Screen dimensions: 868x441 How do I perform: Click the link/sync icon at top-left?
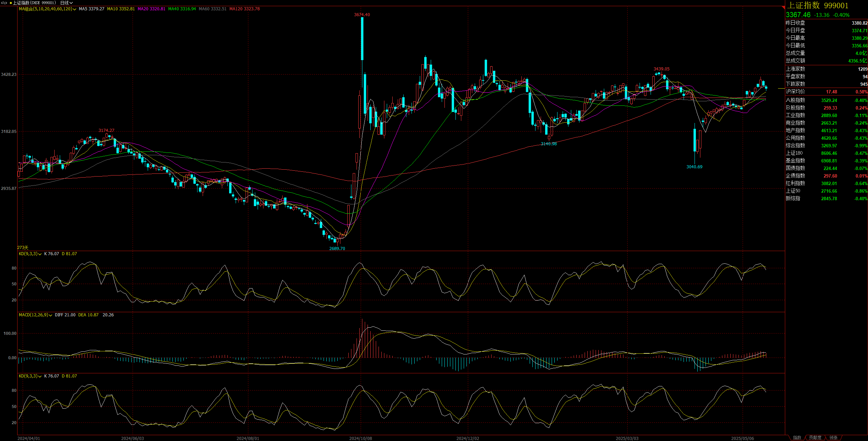tap(4, 3)
